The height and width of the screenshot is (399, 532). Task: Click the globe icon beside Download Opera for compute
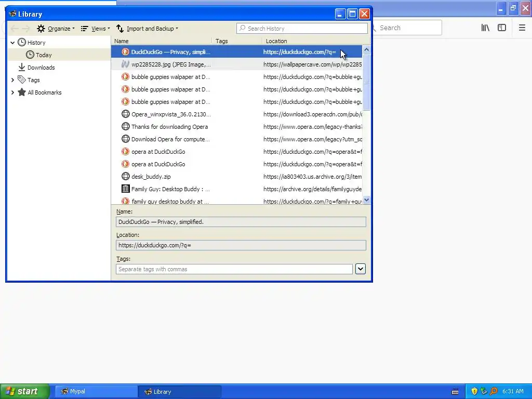(x=125, y=139)
